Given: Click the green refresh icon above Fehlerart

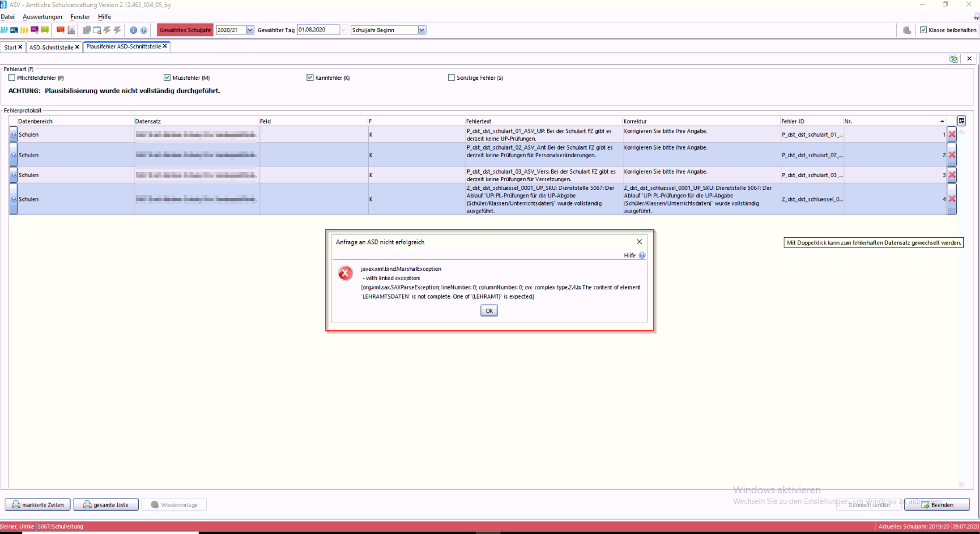Looking at the screenshot, I should click(x=954, y=59).
